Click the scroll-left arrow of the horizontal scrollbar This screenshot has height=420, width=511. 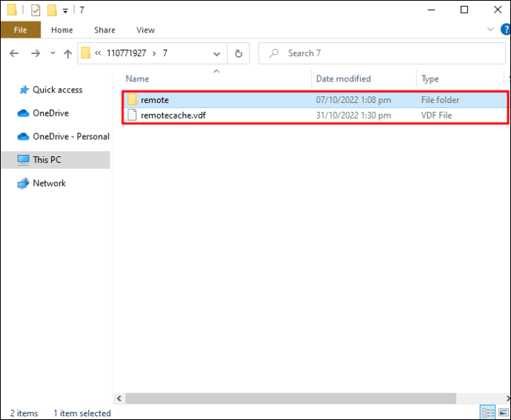(x=119, y=399)
